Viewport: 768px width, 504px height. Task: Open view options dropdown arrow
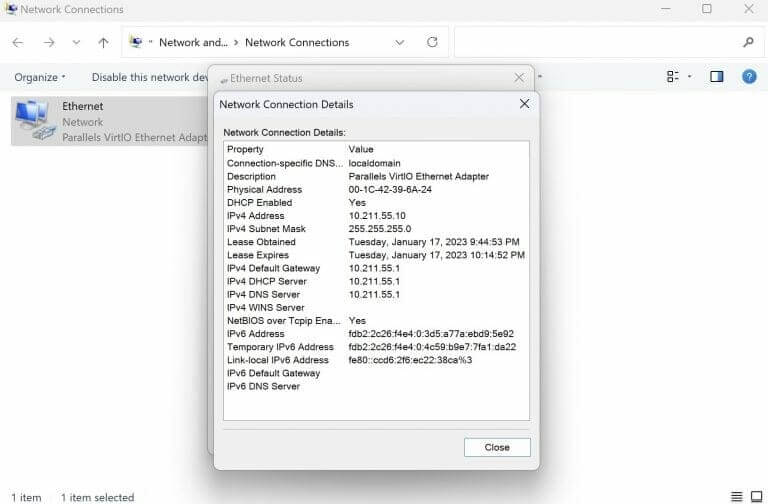(690, 76)
